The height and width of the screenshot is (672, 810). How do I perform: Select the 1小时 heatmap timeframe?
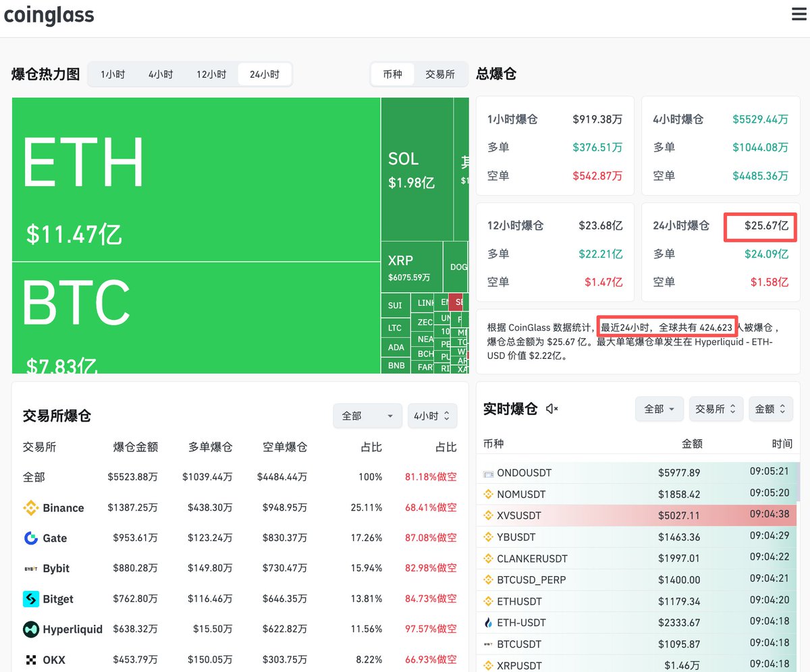pos(113,74)
